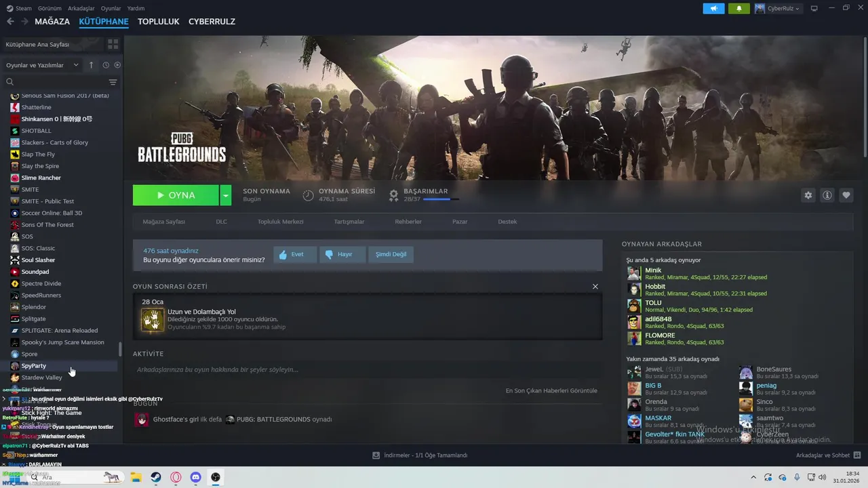
Task: Open the Steam menu
Action: [x=19, y=8]
